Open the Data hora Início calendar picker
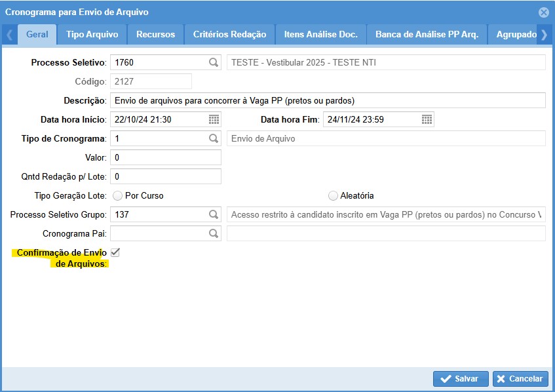 pyautogui.click(x=214, y=119)
